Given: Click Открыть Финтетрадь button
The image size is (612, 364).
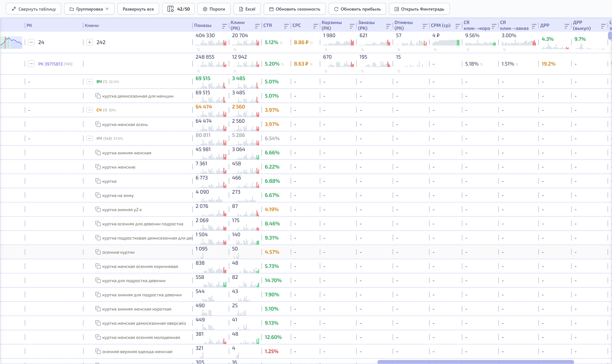Looking at the screenshot, I should 419,9.
